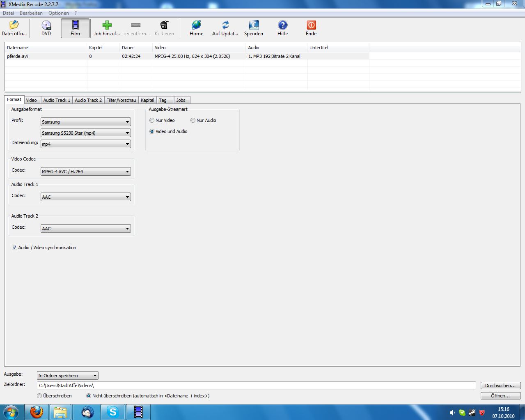Click the Öffnen... button

click(500, 396)
